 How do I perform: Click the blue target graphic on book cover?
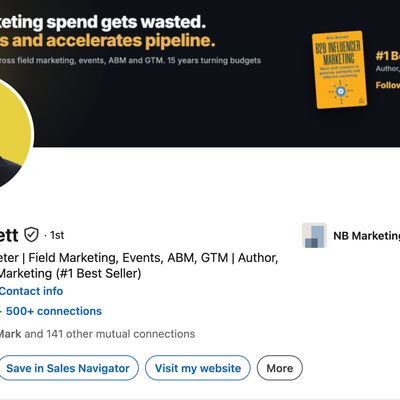coord(340,91)
